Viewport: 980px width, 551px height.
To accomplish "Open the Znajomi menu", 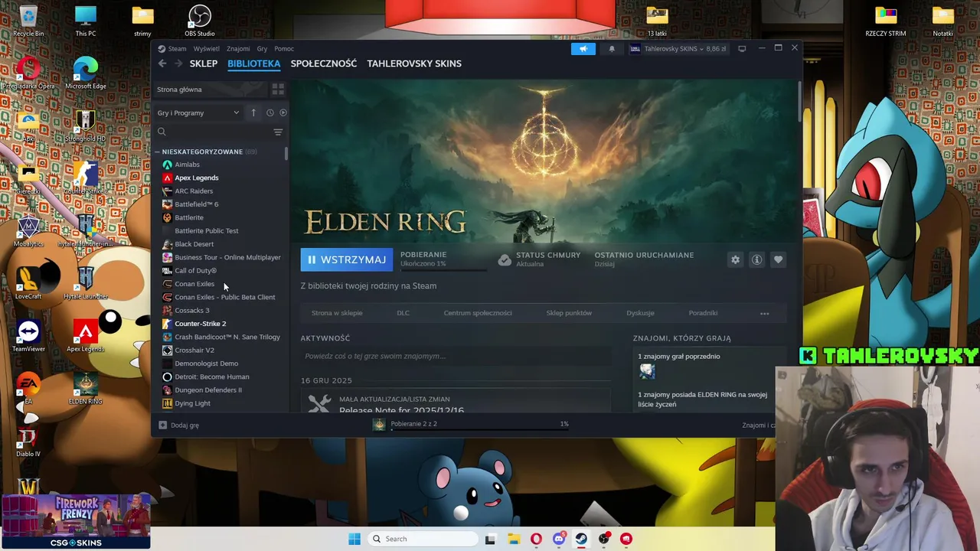I will pyautogui.click(x=238, y=48).
